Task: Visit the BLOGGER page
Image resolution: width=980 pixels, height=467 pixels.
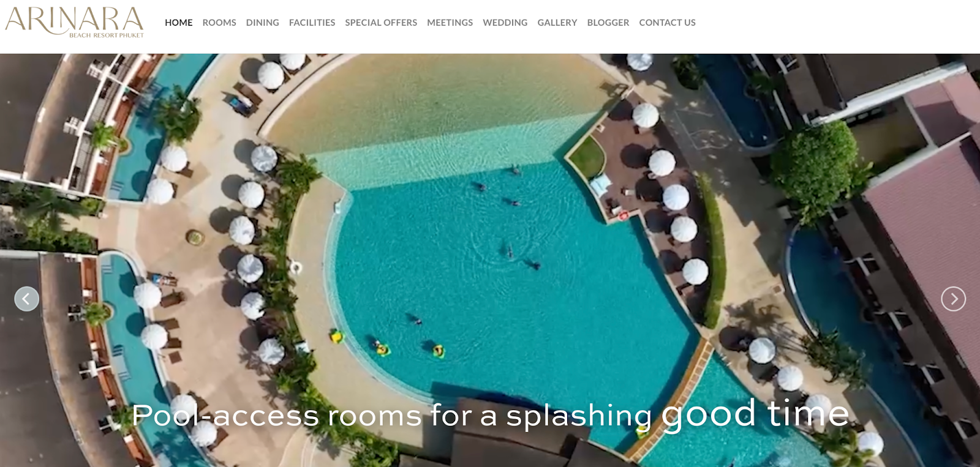Action: pyautogui.click(x=608, y=23)
